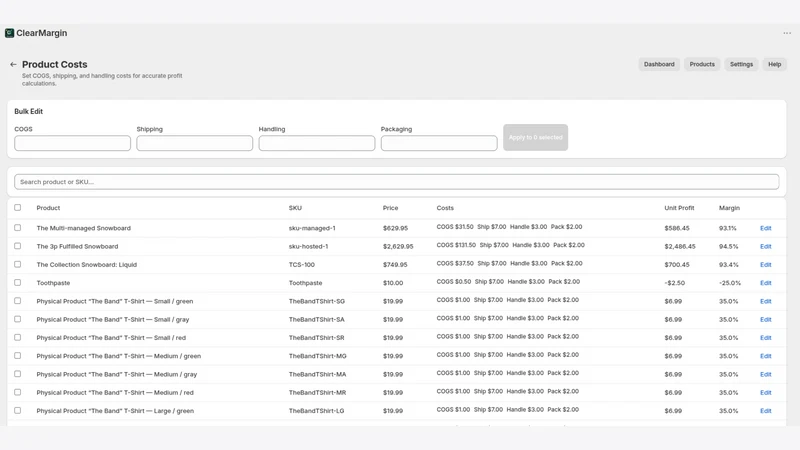Click the COGS $131.50 cost entry

pos(456,245)
